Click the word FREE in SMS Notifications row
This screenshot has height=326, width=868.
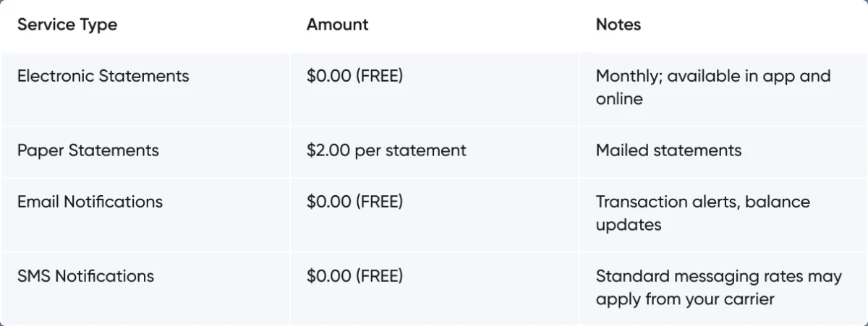pyautogui.click(x=379, y=276)
